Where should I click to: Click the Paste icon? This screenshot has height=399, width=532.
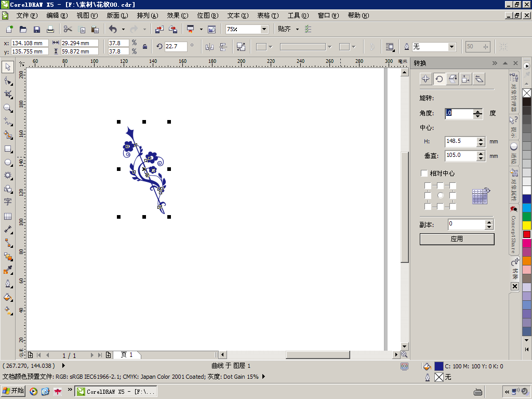click(x=95, y=29)
